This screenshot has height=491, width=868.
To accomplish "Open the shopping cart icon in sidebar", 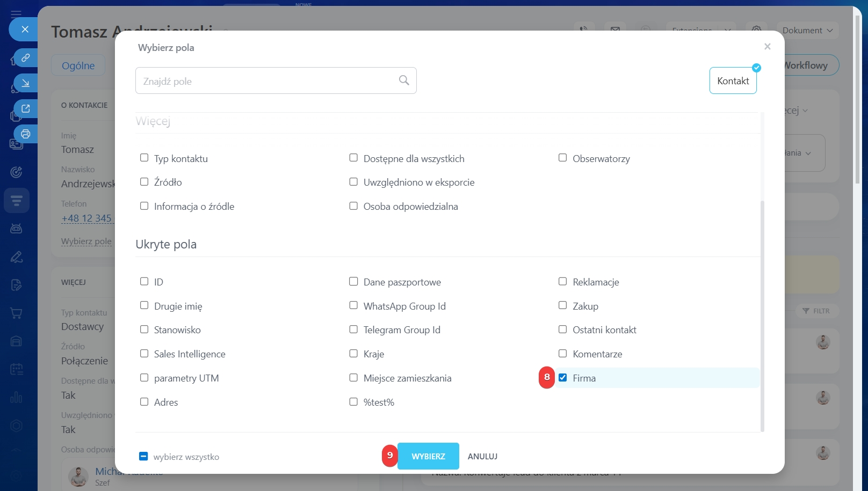I will tap(17, 313).
